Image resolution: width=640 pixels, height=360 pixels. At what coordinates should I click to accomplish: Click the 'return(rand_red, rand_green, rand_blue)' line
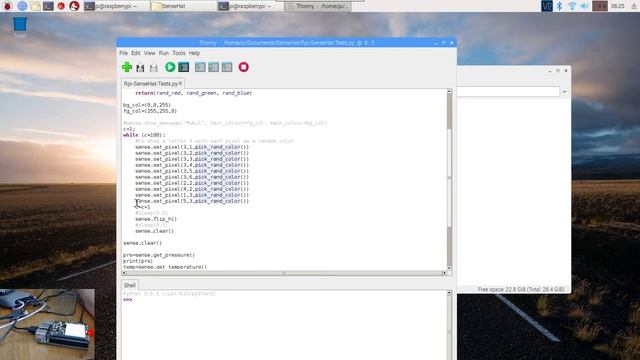[193, 93]
